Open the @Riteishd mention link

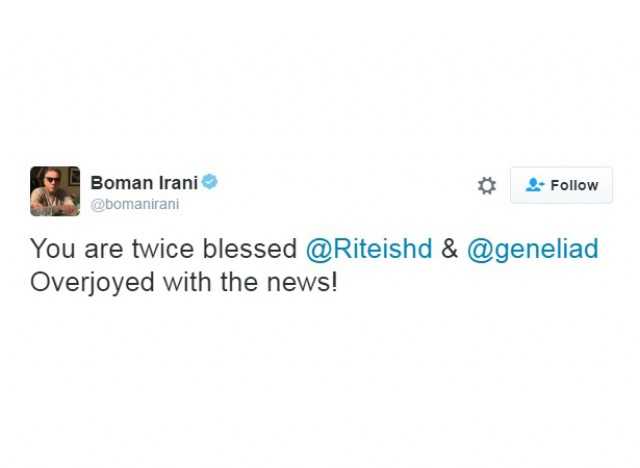point(369,248)
